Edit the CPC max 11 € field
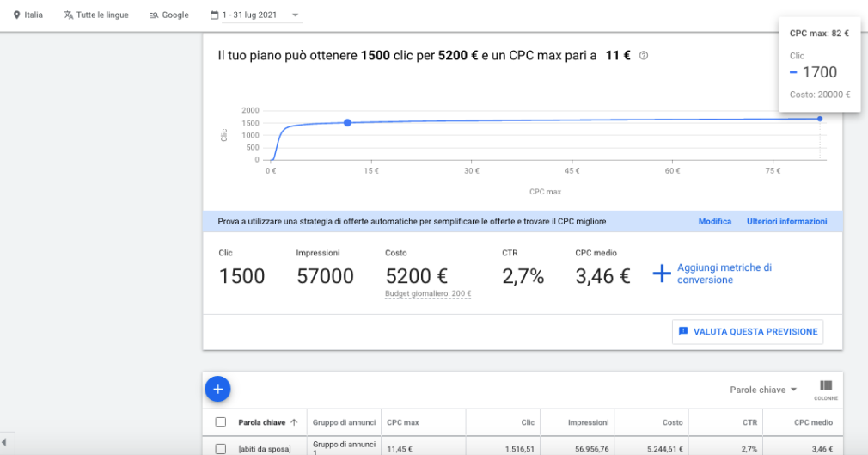This screenshot has height=455, width=868. coord(617,56)
